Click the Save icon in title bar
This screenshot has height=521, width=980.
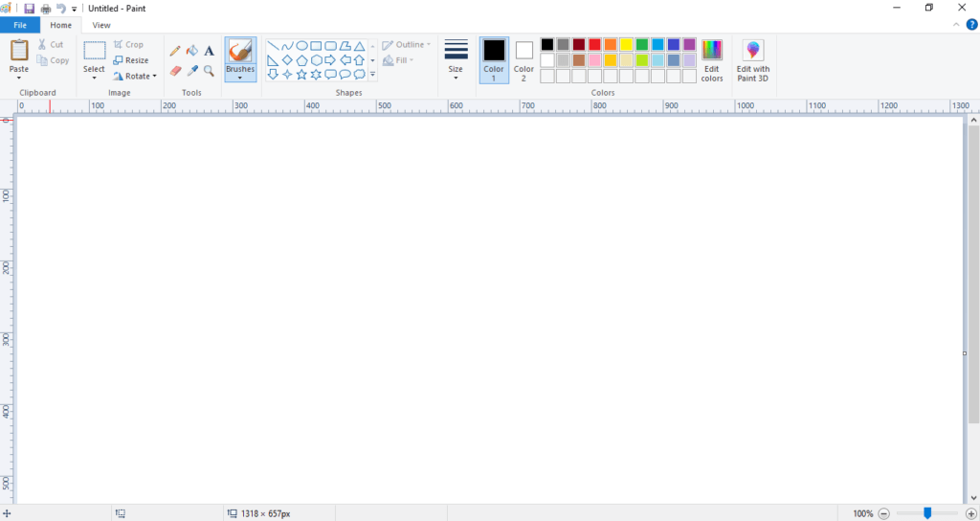point(29,9)
